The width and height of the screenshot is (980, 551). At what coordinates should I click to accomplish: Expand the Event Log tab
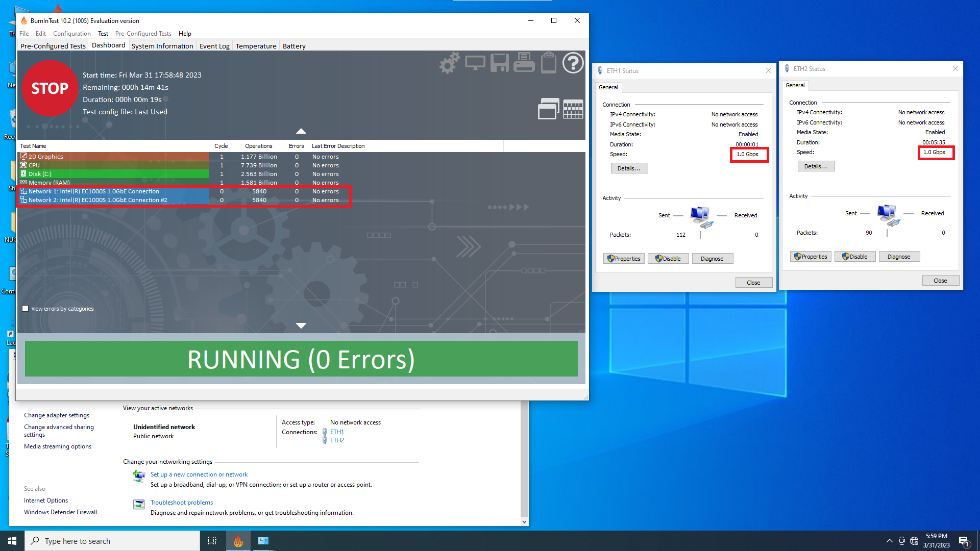[x=214, y=46]
